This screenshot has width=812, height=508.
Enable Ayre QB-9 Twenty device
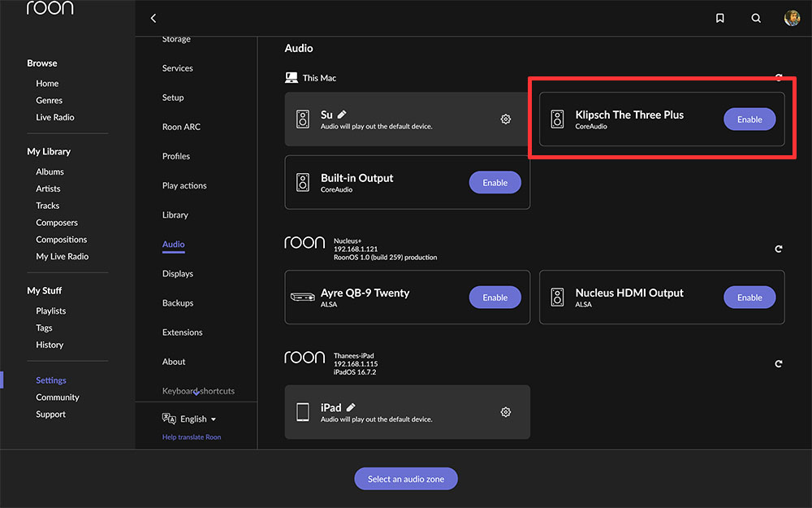pyautogui.click(x=495, y=297)
